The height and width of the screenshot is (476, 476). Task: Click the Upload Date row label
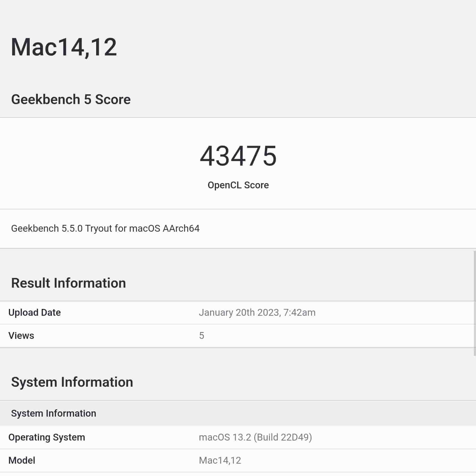click(34, 313)
